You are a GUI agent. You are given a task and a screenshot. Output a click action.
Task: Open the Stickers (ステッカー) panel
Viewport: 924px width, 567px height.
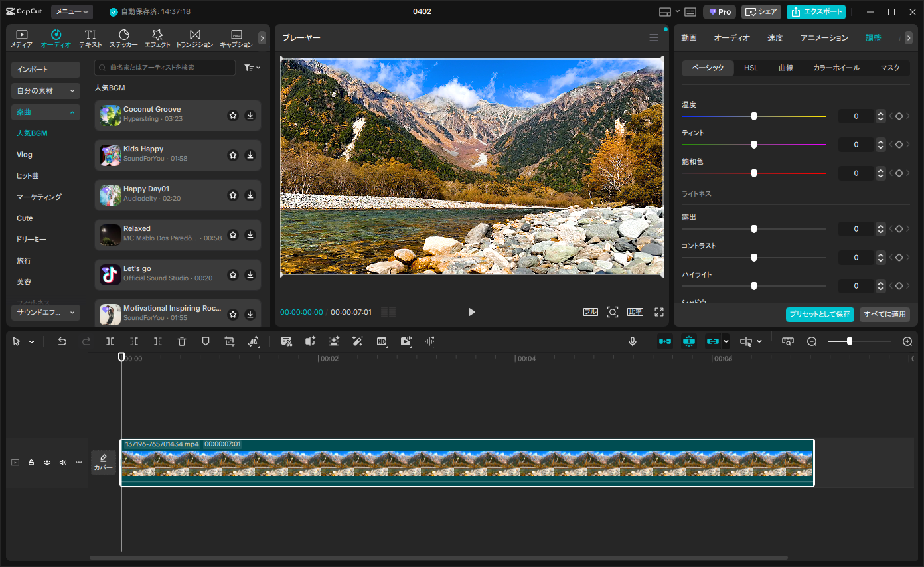(123, 39)
